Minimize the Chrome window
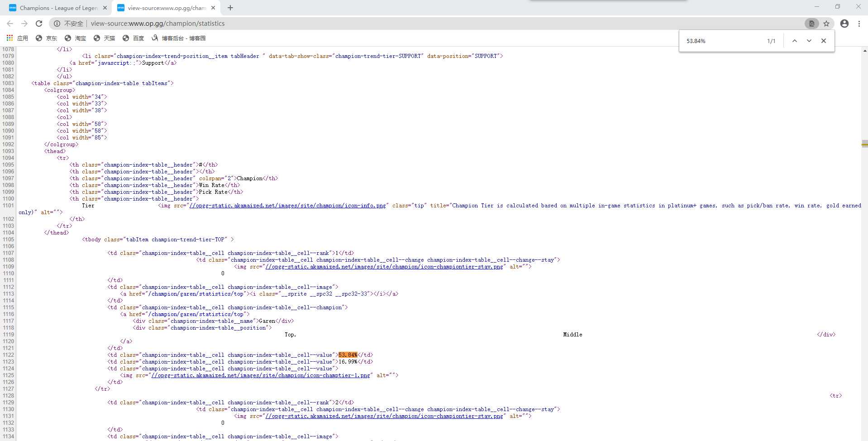This screenshot has width=868, height=441. [816, 7]
